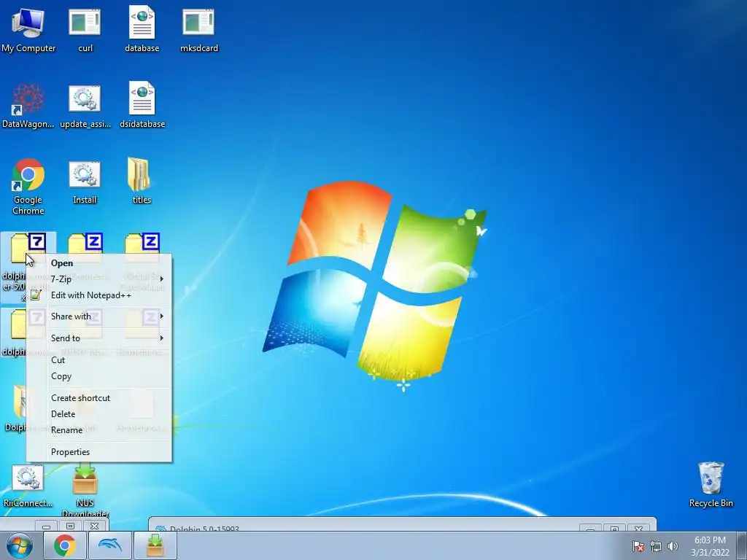Select the mksdcard desktop icon

[x=198, y=29]
